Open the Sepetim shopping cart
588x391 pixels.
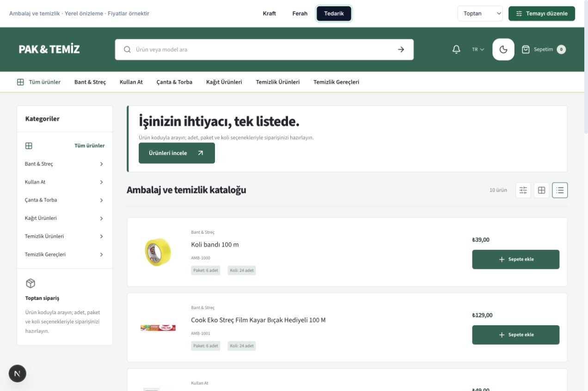tap(544, 50)
